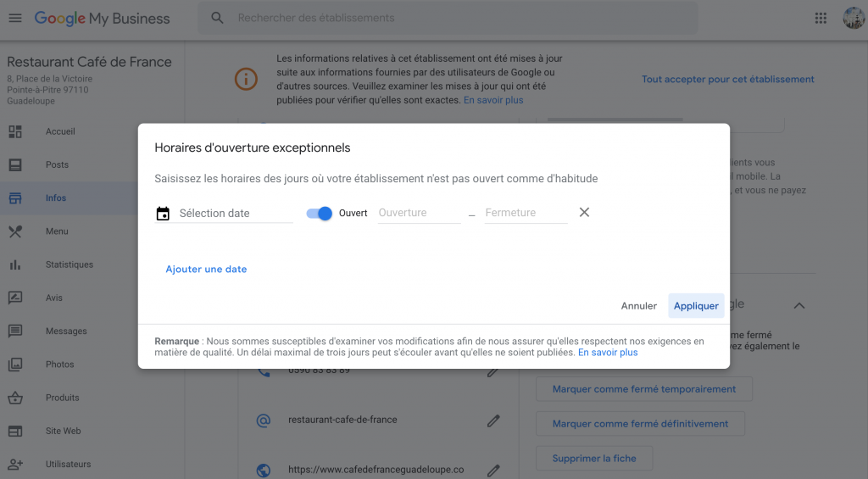The width and height of the screenshot is (868, 479).
Task: Open the Avis section in sidebar
Action: pyautogui.click(x=56, y=298)
